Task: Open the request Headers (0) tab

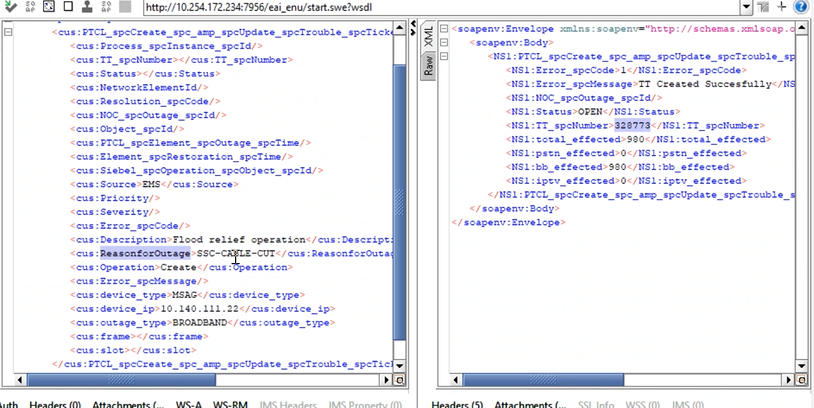Action: coord(55,403)
